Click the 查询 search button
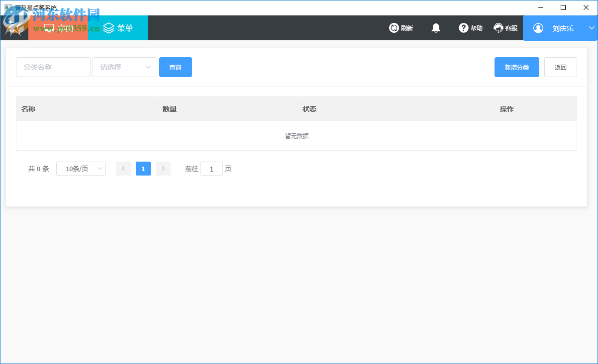Viewport: 598px width, 364px height. pos(175,67)
